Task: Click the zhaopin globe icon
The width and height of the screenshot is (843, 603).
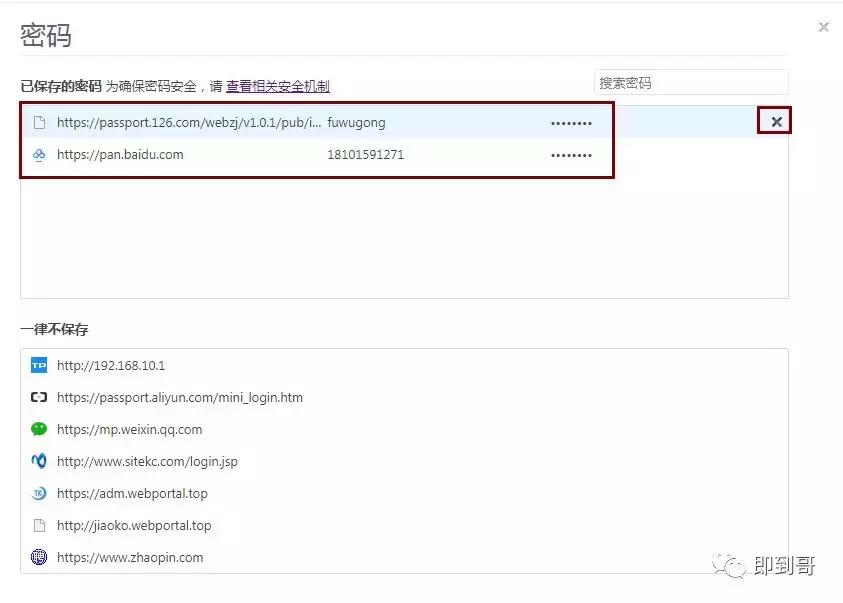Action: click(x=39, y=557)
